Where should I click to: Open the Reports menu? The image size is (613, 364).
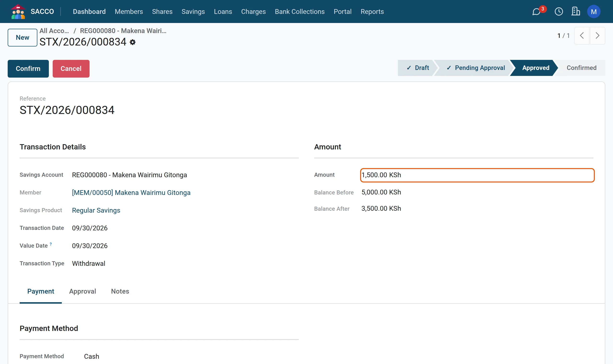click(372, 11)
